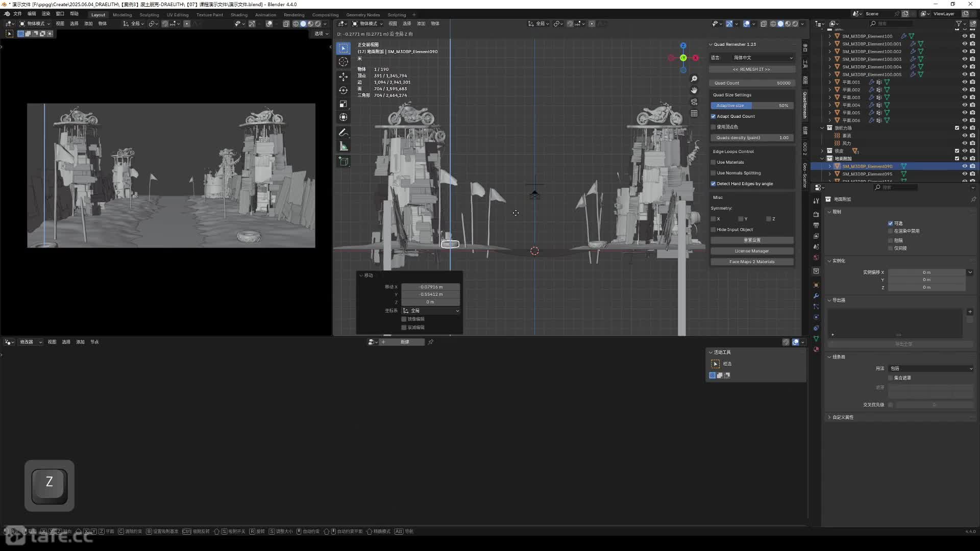
Task: Click the green Y axis gizmo ball
Action: point(683,58)
